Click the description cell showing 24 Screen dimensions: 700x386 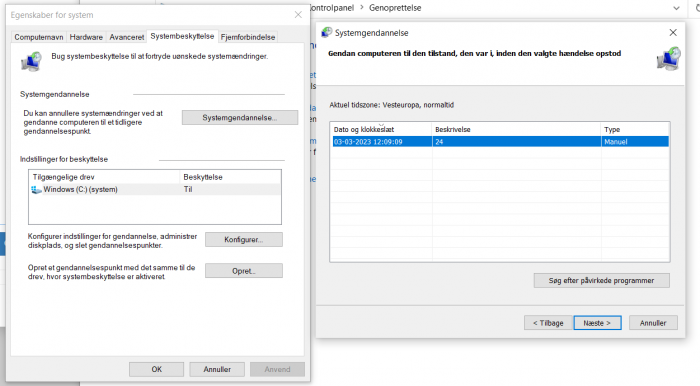point(517,142)
